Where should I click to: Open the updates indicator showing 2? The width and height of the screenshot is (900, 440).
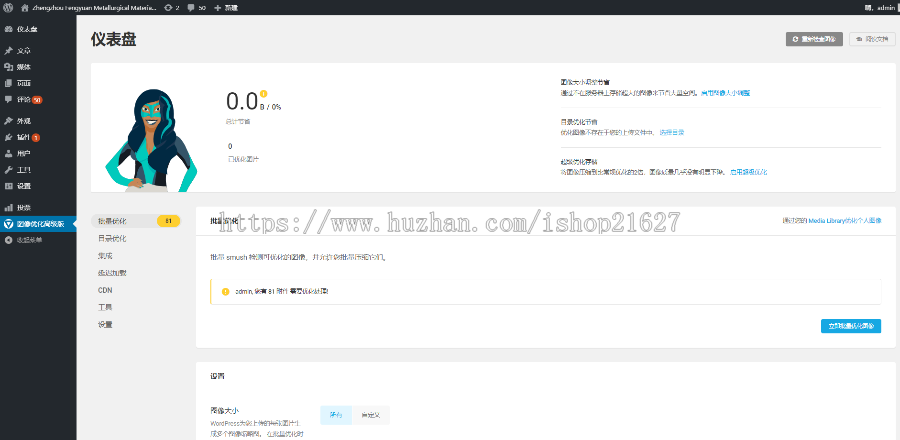[x=172, y=7]
